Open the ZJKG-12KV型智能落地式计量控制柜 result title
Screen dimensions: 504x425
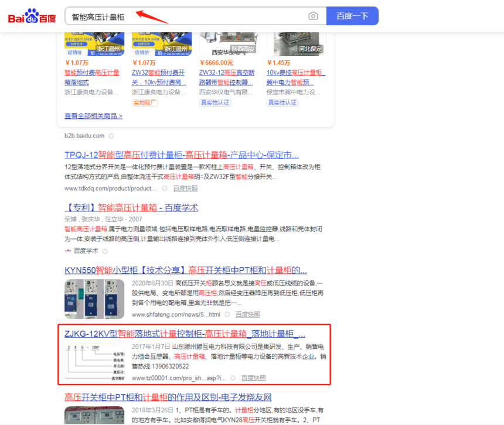[185, 334]
